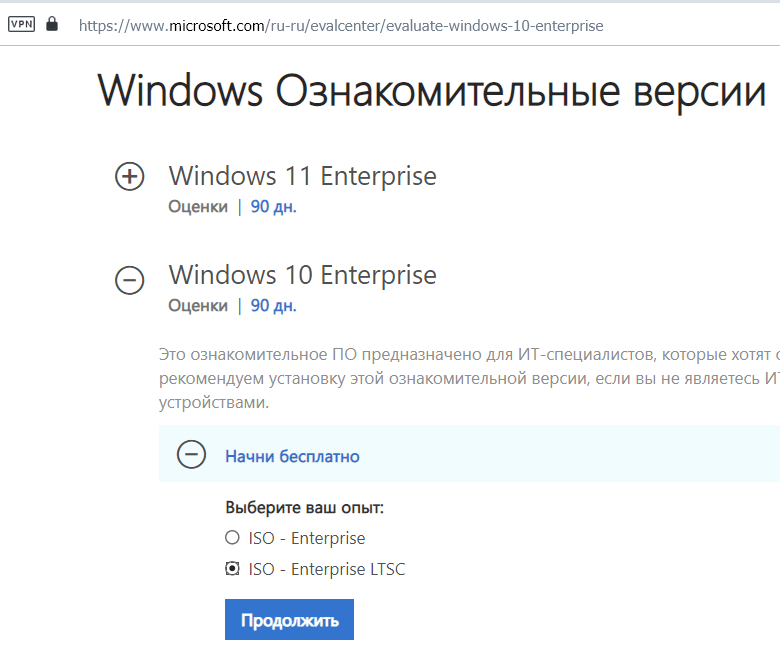Screen dimensions: 780x647
Task: Open the Windows 11 Enterprise heading
Action: click(302, 176)
